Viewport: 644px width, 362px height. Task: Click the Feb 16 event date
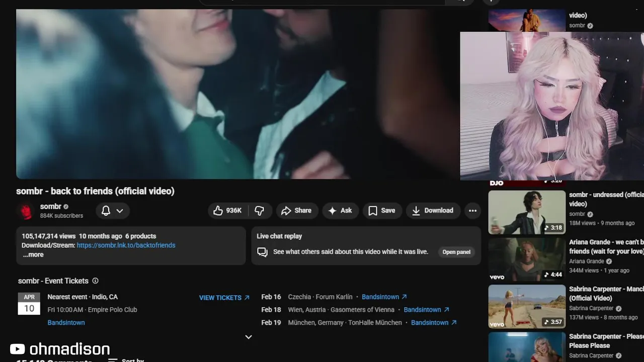(271, 297)
